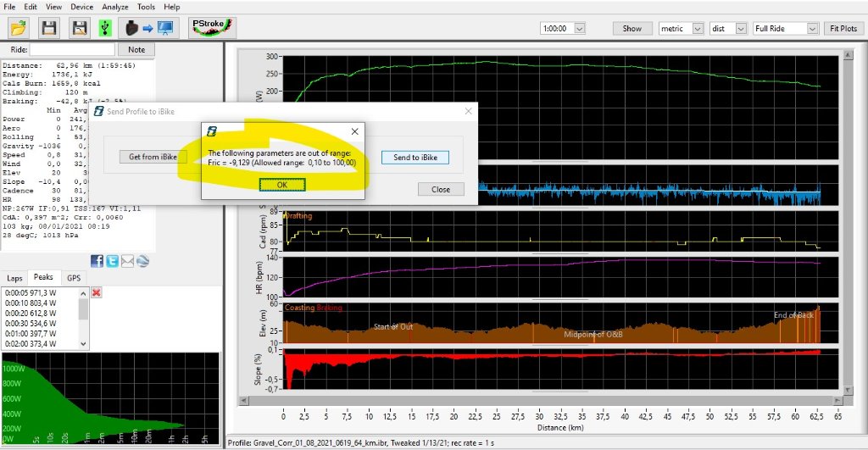Open the metric units dropdown
The height and width of the screenshot is (450, 868).
(698, 28)
